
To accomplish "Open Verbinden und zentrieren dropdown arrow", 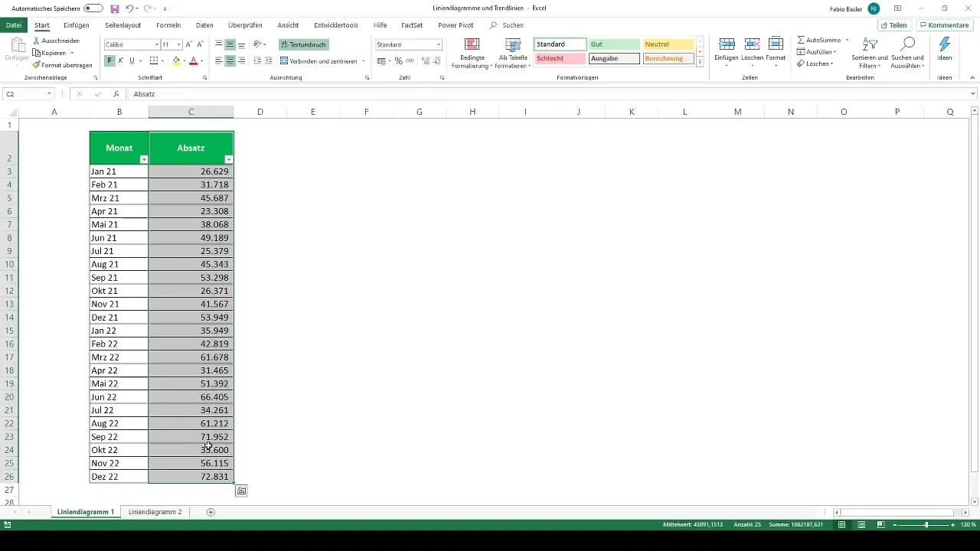I will pos(364,60).
